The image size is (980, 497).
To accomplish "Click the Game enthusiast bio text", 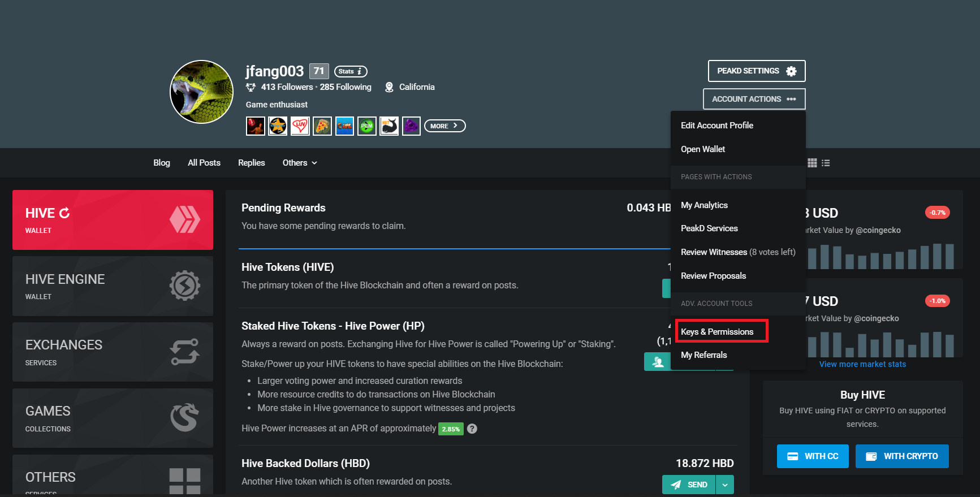I will click(x=277, y=105).
